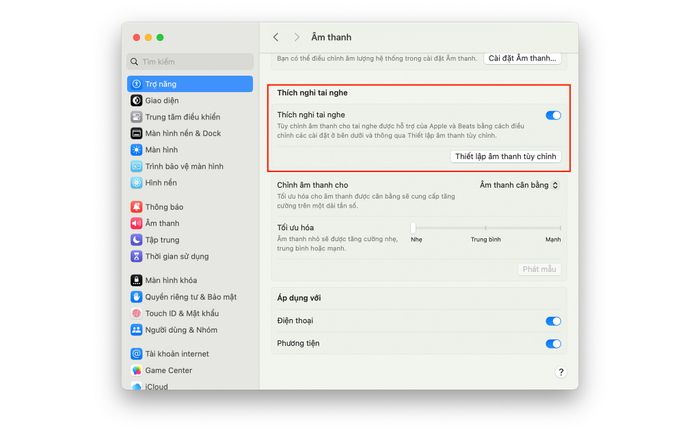
Task: Open Màn hình khóa settings
Action: point(190,280)
